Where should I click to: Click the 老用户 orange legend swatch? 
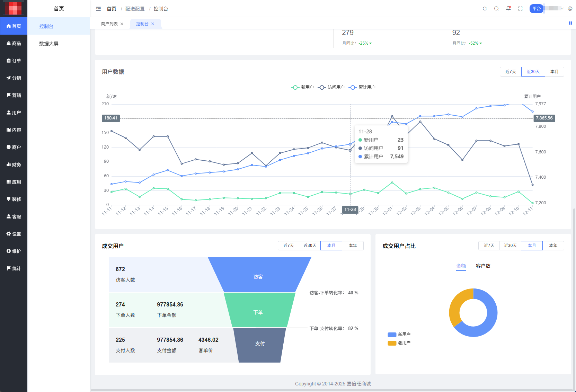(392, 343)
